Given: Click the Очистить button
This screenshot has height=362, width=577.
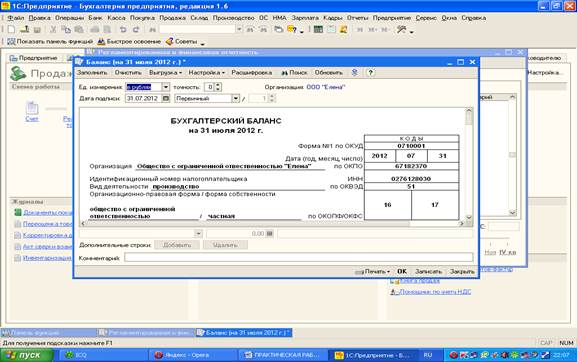Looking at the screenshot, I should [x=128, y=72].
